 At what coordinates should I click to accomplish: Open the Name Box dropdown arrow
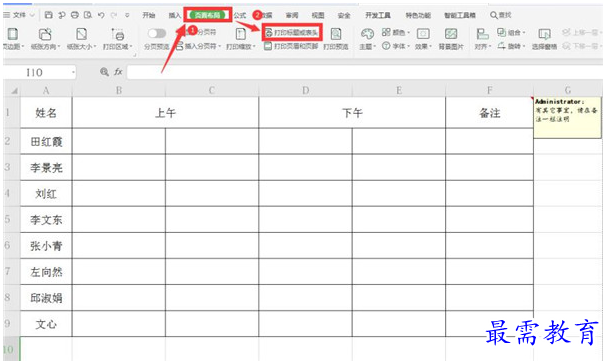[x=73, y=72]
